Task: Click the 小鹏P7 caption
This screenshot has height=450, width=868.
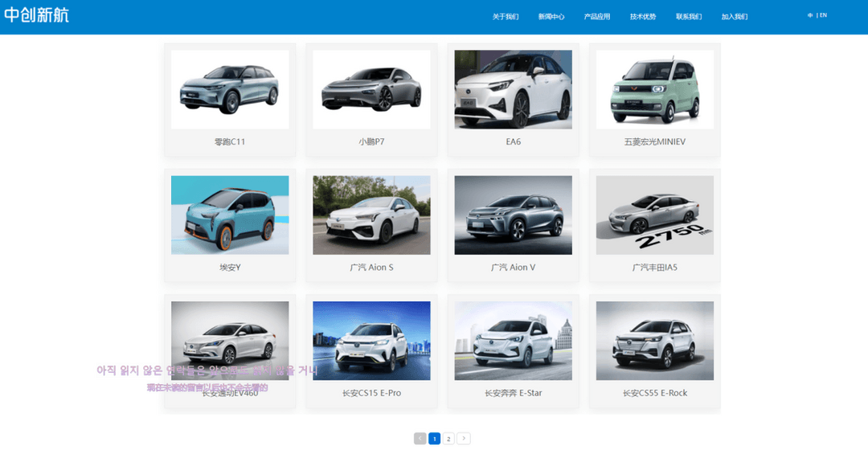Action: (371, 141)
